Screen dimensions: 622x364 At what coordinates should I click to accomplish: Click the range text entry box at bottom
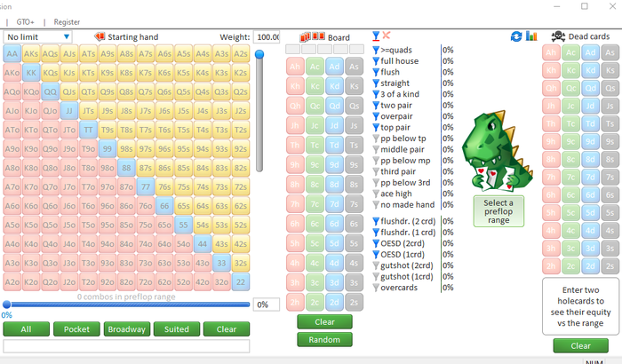pyautogui.click(x=126, y=345)
